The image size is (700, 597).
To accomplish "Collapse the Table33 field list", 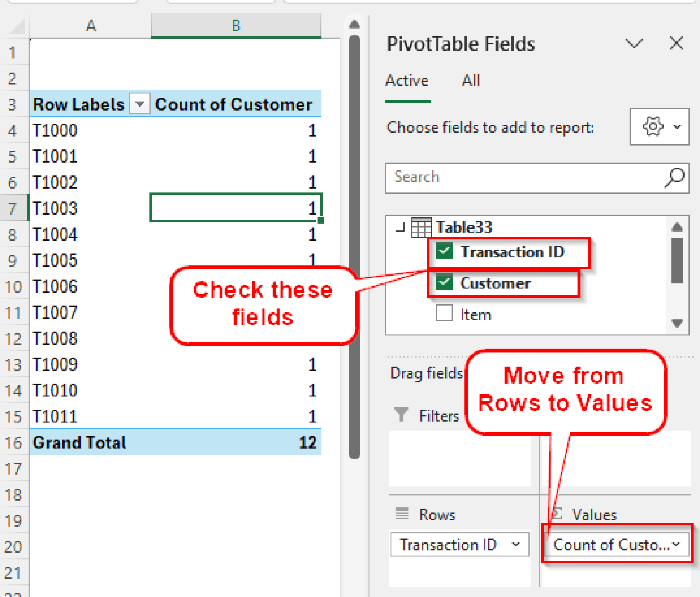I will tap(400, 227).
